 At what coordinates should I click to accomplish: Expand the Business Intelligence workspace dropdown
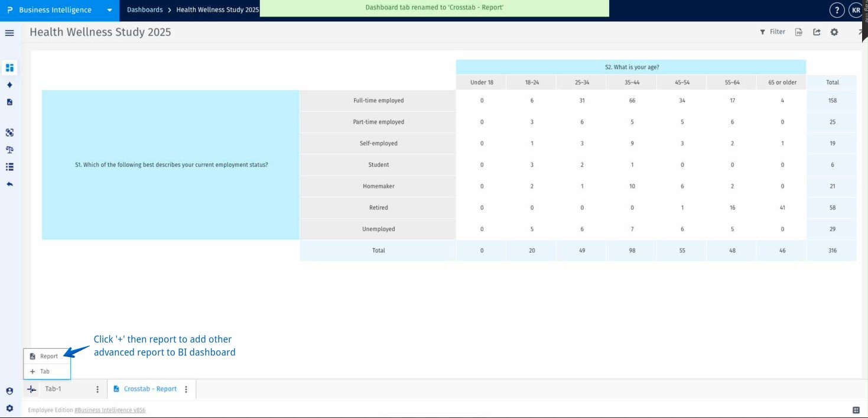(109, 9)
